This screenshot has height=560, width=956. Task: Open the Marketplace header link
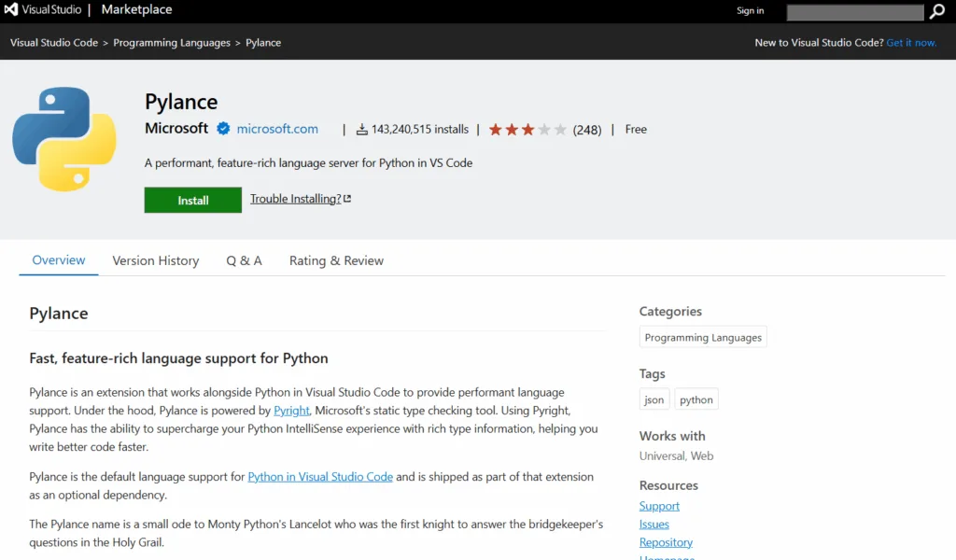(136, 9)
